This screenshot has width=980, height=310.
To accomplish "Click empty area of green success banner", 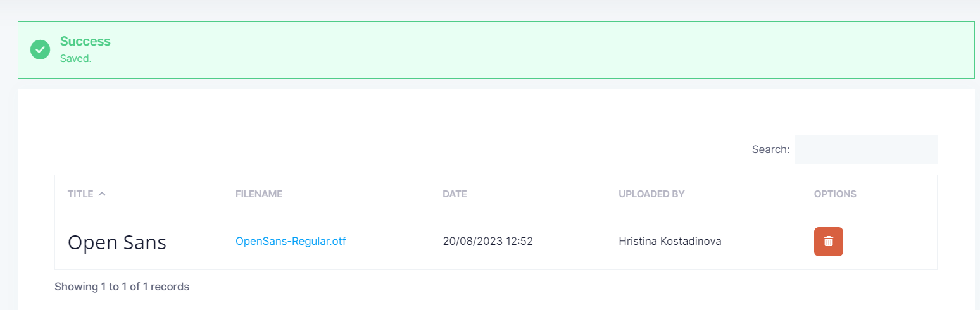I will [506, 50].
